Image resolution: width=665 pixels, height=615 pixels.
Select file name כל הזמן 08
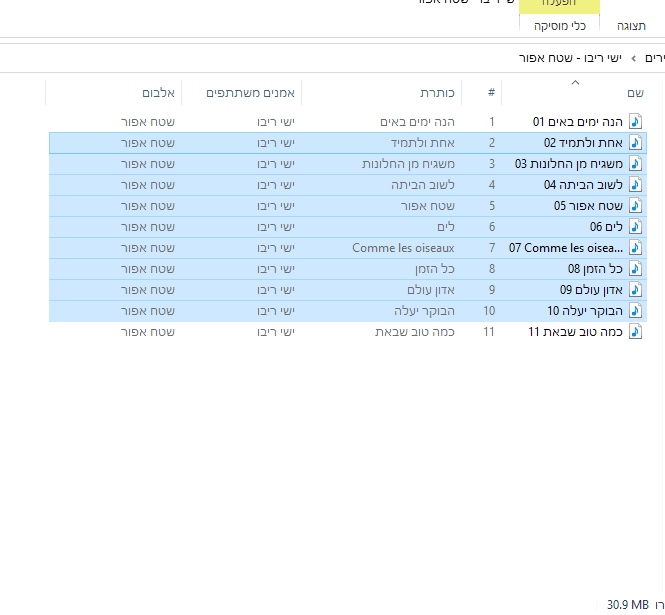click(595, 269)
